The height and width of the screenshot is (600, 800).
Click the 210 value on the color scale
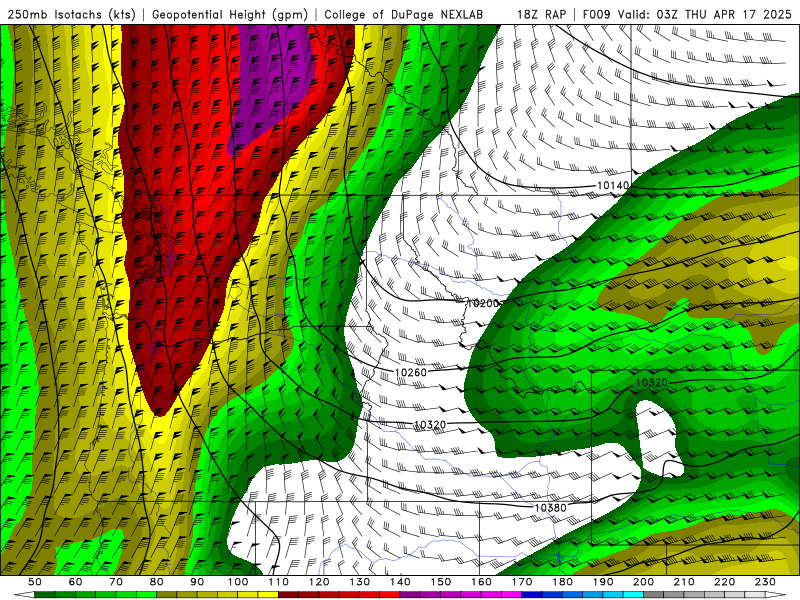(x=684, y=582)
